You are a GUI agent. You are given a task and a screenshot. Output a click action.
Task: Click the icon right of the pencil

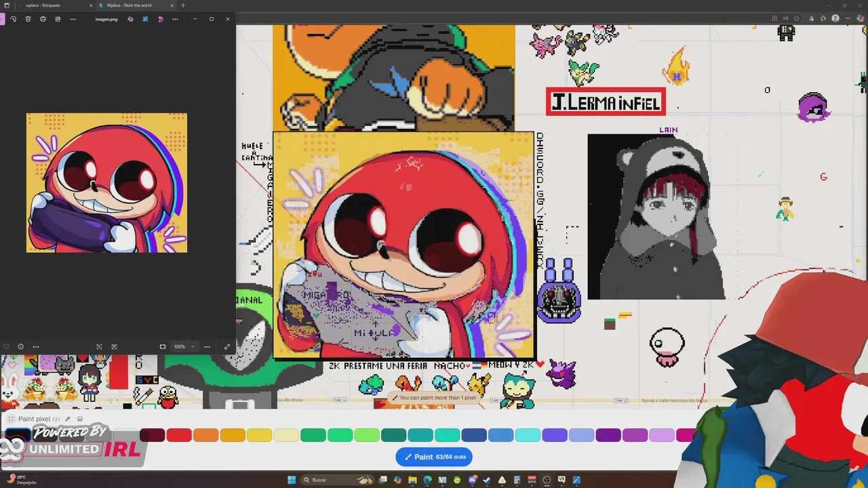pos(79,419)
